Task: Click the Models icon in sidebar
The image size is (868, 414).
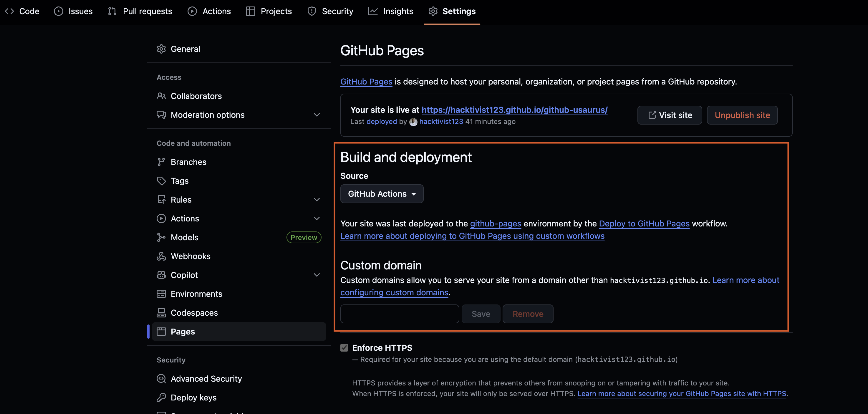Action: tap(161, 238)
